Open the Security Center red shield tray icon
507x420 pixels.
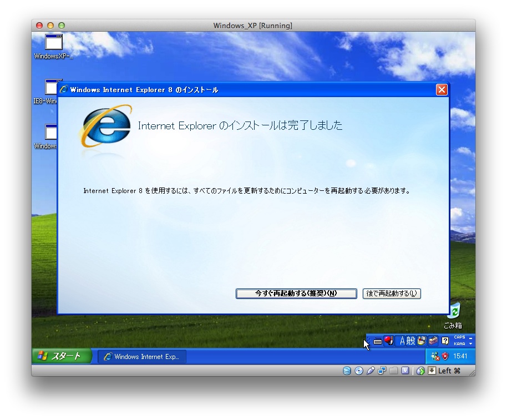445,356
